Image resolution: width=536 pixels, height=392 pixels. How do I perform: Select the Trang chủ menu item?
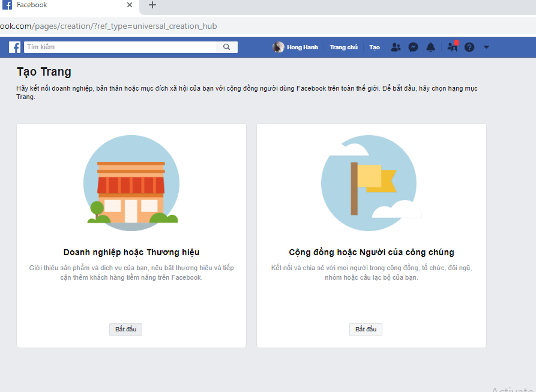(343, 47)
